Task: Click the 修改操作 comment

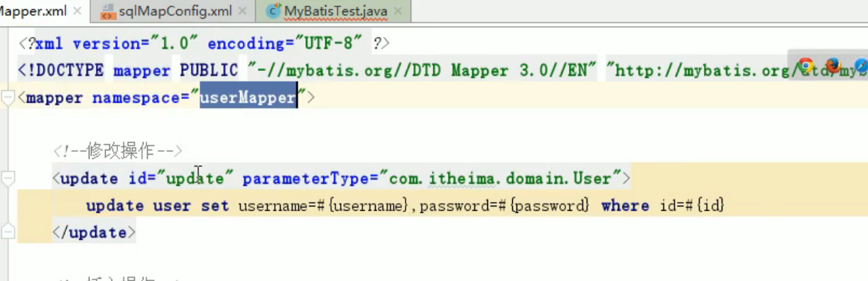Action: pos(118,150)
